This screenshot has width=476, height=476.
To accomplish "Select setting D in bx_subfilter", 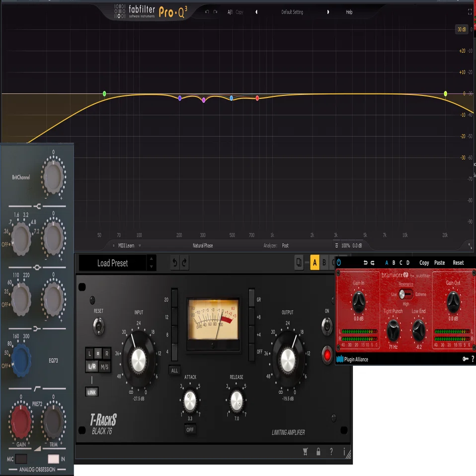I will tap(408, 262).
